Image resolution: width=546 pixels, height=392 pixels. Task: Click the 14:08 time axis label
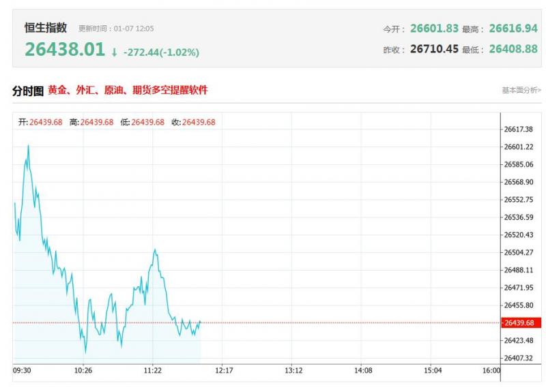pyautogui.click(x=363, y=371)
